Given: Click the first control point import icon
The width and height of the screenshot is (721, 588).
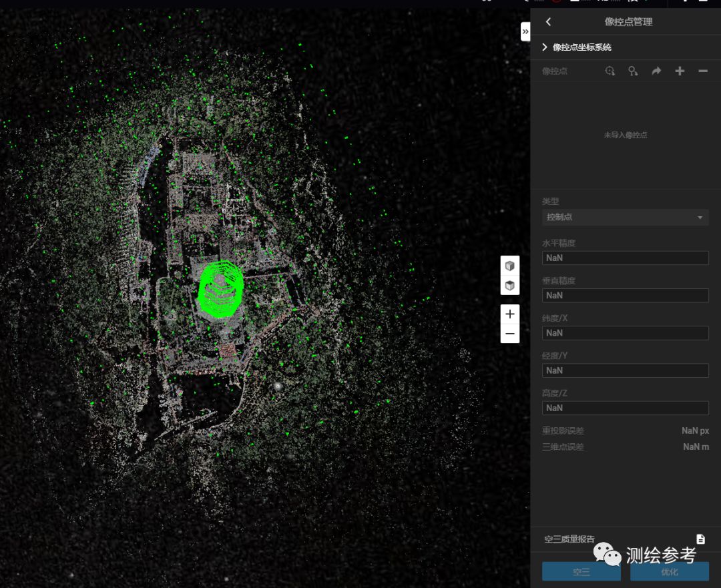Looking at the screenshot, I should click(x=610, y=71).
